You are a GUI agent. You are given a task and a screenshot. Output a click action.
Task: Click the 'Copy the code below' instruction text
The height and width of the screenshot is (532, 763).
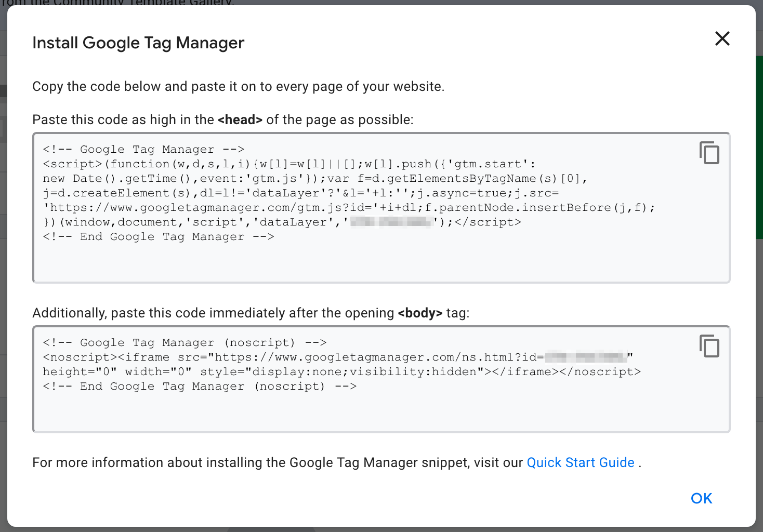239,86
